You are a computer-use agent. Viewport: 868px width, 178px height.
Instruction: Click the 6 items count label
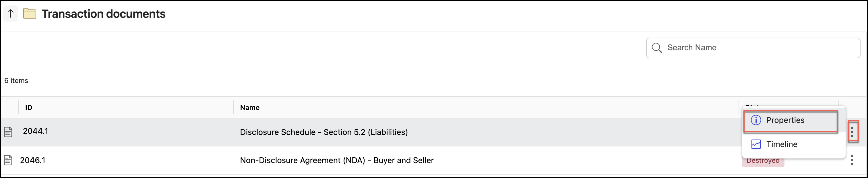tap(16, 81)
